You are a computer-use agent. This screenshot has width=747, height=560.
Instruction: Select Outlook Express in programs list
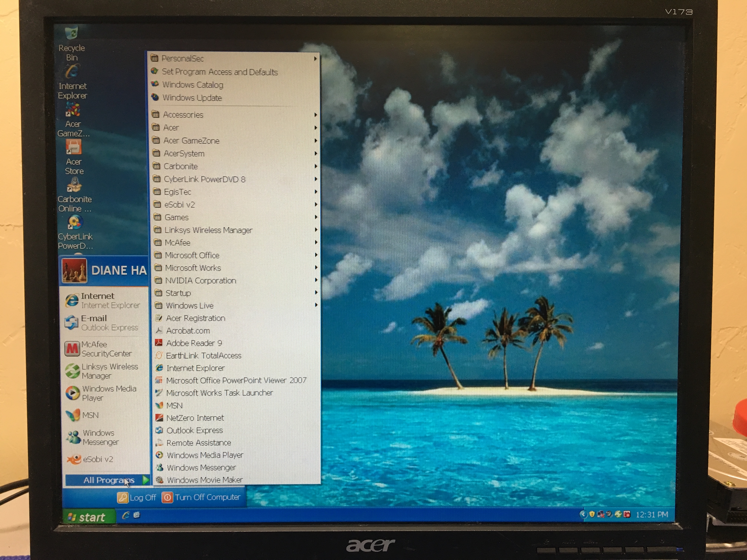pos(236,430)
